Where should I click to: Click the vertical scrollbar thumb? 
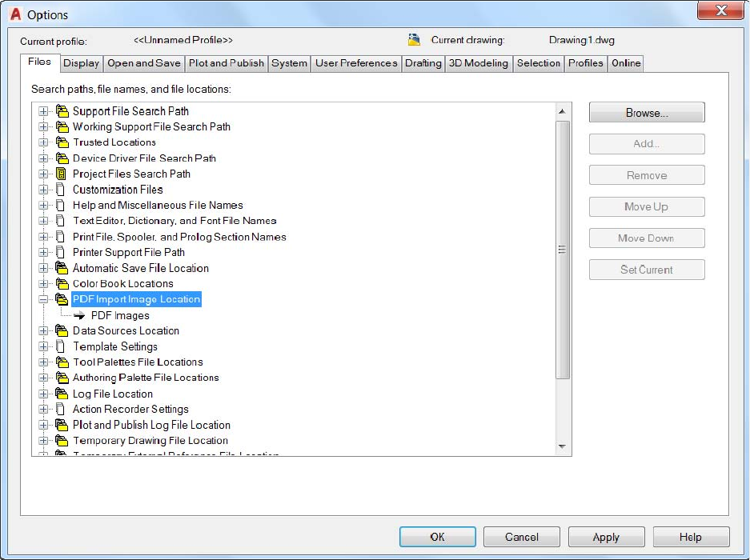pos(562,250)
